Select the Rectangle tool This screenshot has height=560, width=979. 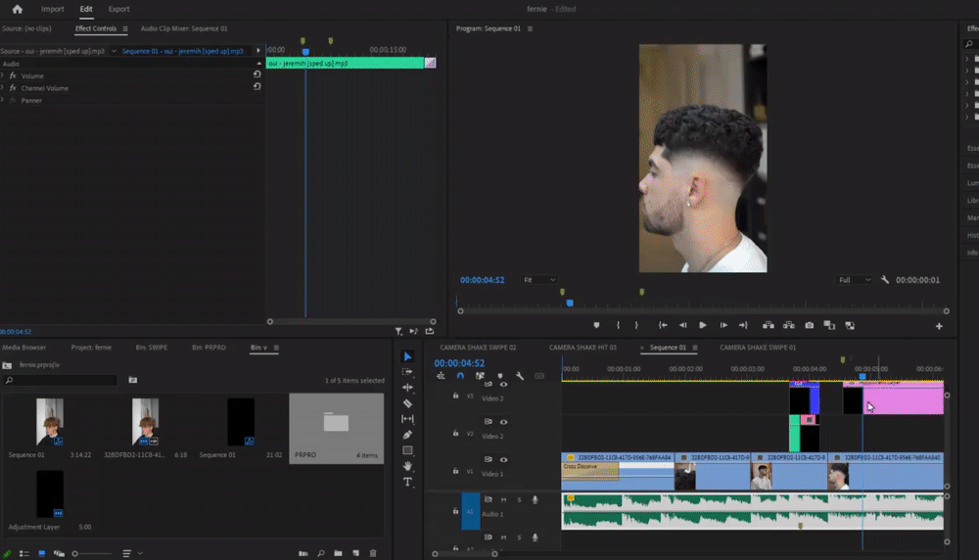point(407,450)
